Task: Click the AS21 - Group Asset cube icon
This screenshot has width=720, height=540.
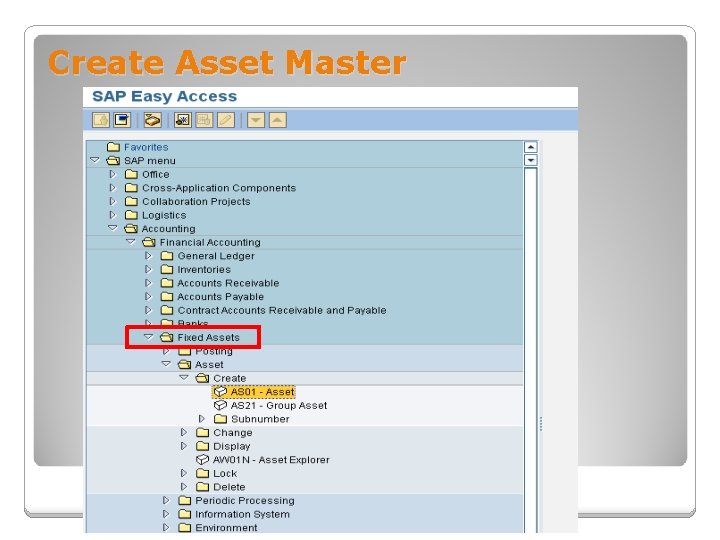Action: click(220, 405)
